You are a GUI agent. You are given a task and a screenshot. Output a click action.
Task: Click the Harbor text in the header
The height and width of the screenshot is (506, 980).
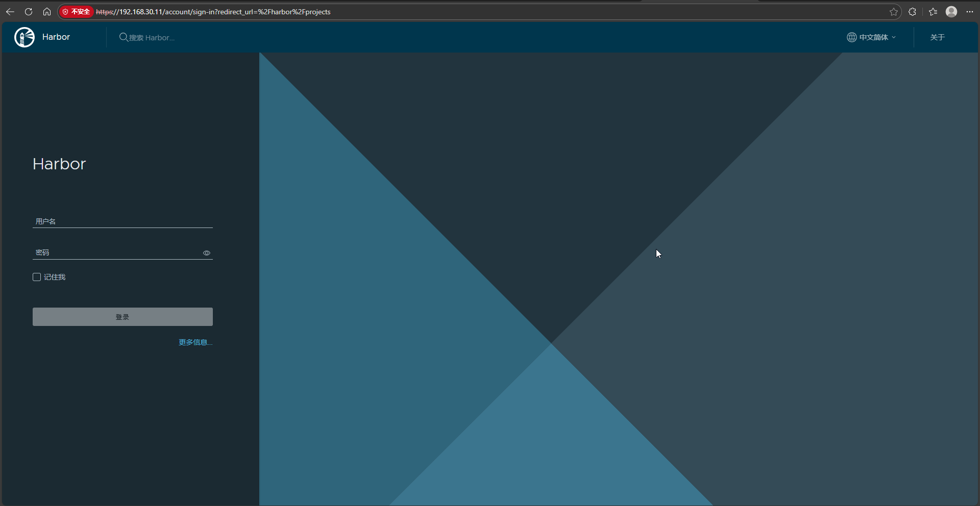click(x=56, y=37)
